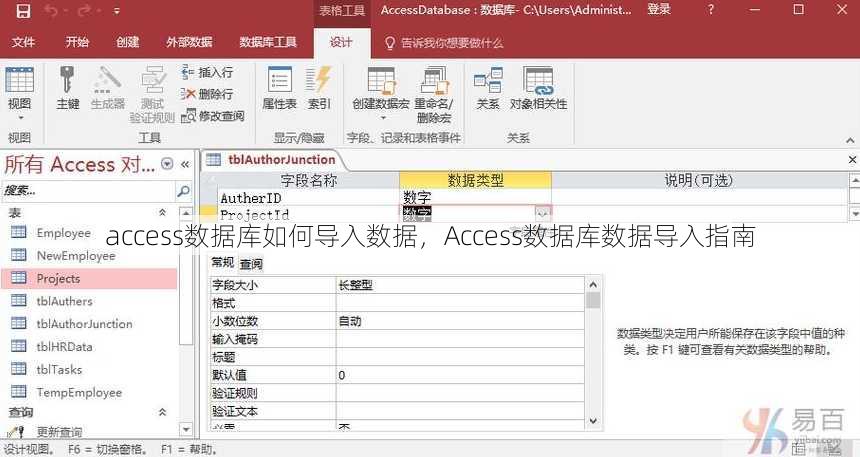The height and width of the screenshot is (457, 860).
Task: Open the data type dropdown for ProjectId
Action: (542, 213)
